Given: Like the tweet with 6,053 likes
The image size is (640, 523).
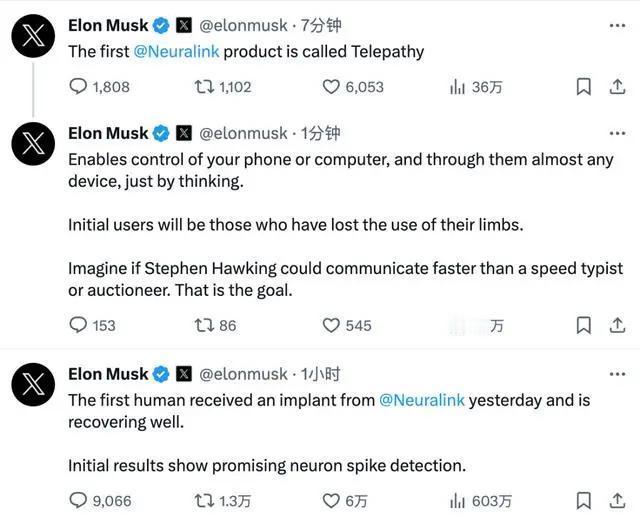Looking at the screenshot, I should (331, 87).
